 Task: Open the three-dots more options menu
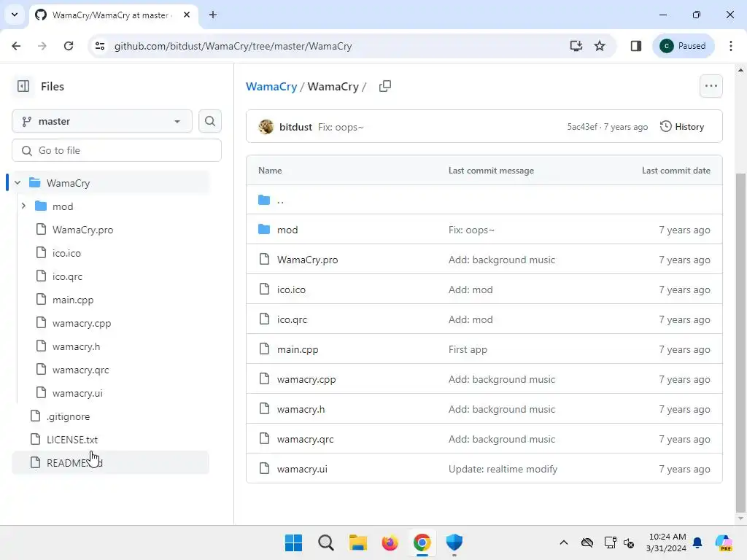tap(711, 86)
